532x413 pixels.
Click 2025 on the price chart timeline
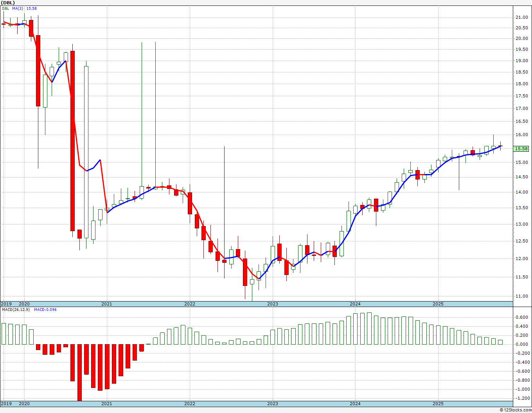(x=438, y=304)
